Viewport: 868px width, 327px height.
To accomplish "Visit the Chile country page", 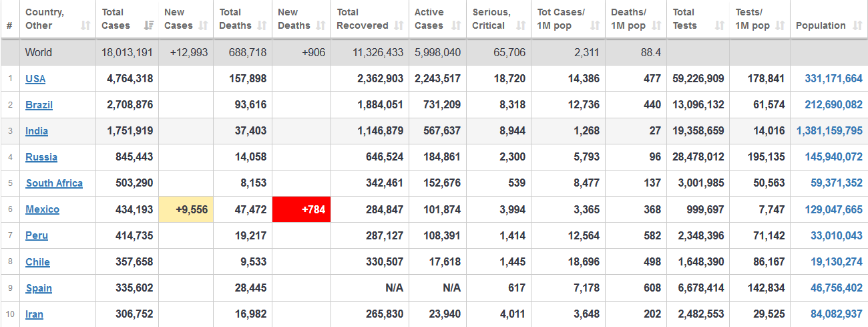I will pos(37,262).
